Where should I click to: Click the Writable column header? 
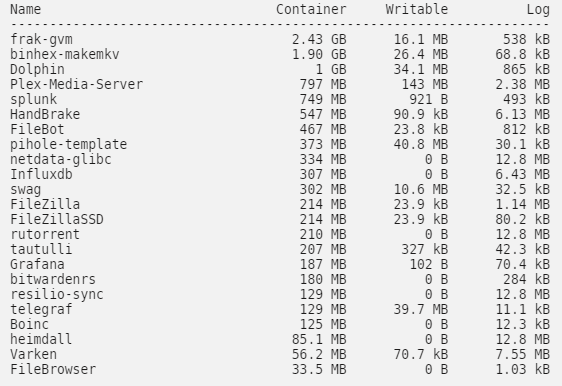tap(417, 9)
